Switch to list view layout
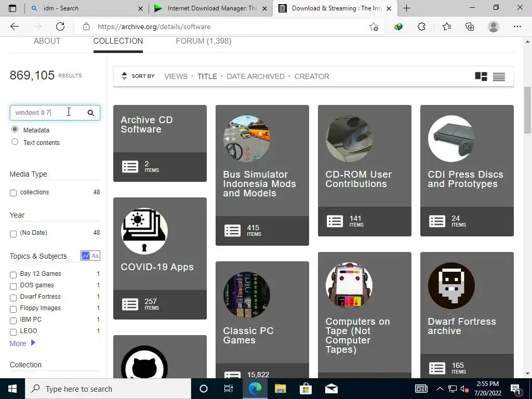The height and width of the screenshot is (399, 532). tap(499, 77)
